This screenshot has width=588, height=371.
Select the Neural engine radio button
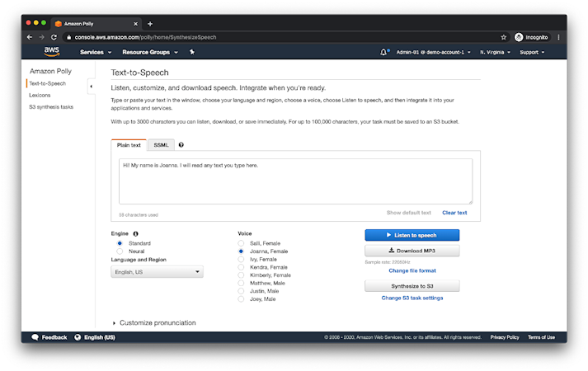click(120, 251)
